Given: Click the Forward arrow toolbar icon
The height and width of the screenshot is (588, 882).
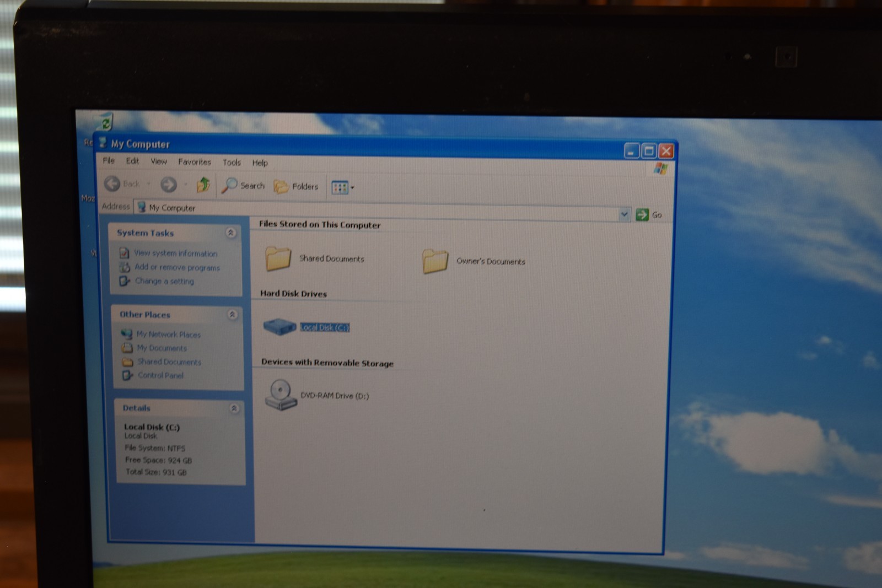Looking at the screenshot, I should 169,184.
